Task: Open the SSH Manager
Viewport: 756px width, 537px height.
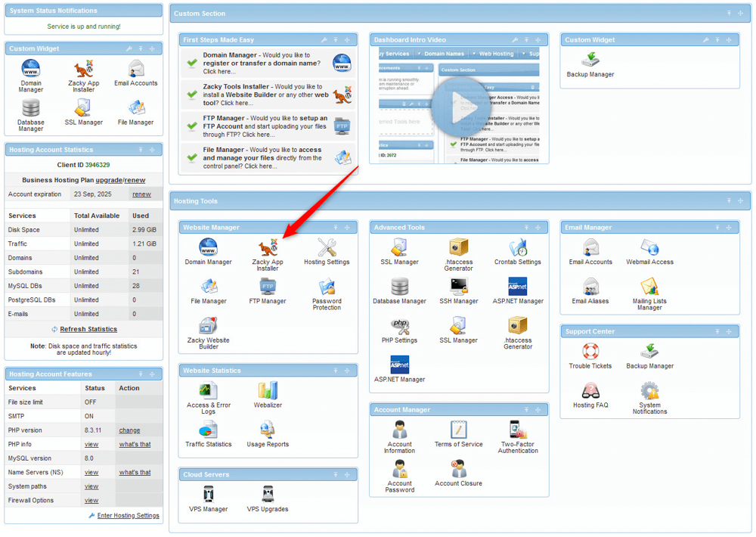Action: pos(458,287)
